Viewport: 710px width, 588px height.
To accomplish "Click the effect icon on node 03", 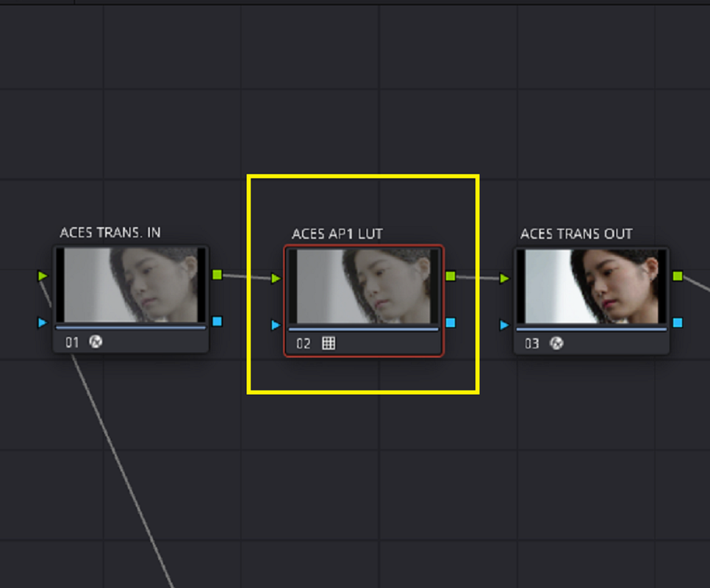I will 556,343.
